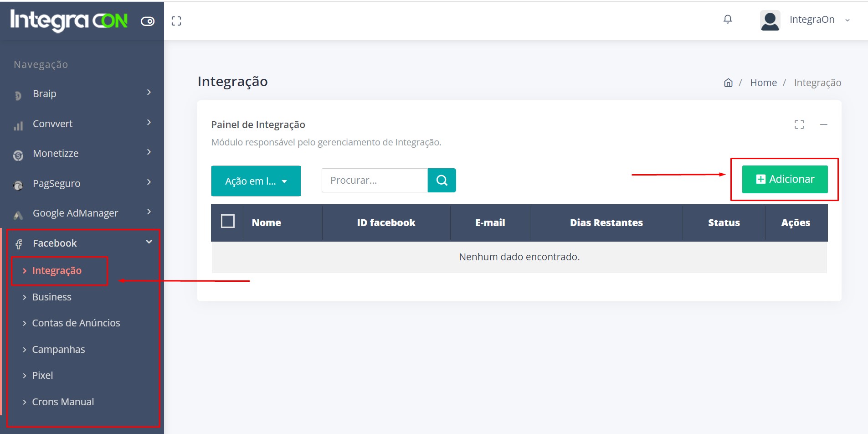868x434 pixels.
Task: Open the Ação em lote dropdown
Action: click(x=256, y=181)
